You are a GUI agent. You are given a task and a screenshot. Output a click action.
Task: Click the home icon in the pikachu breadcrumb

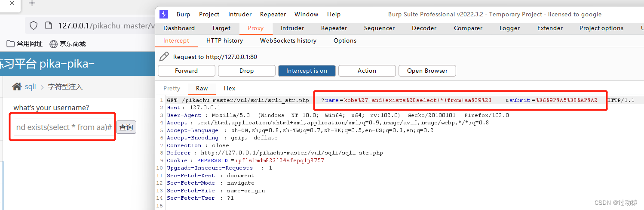(17, 86)
